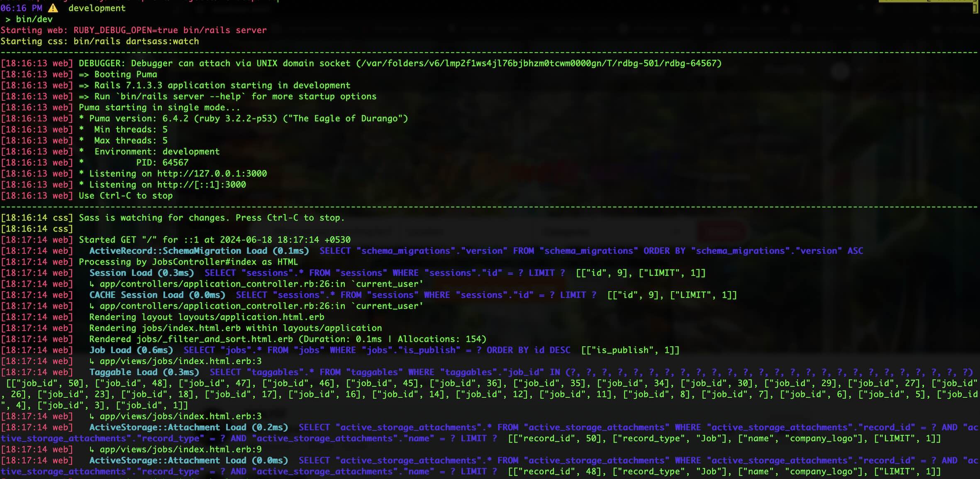Click the hook arrow before jobs/index.html.erb:9
This screenshot has height=479, width=980.
(92, 450)
